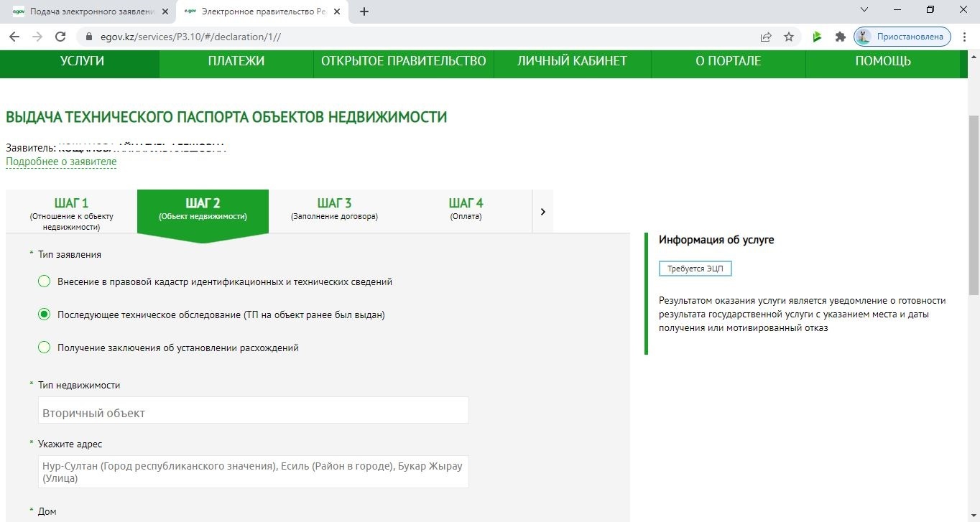This screenshot has height=522, width=980.
Task: Go back to the previous page
Action: point(14,37)
